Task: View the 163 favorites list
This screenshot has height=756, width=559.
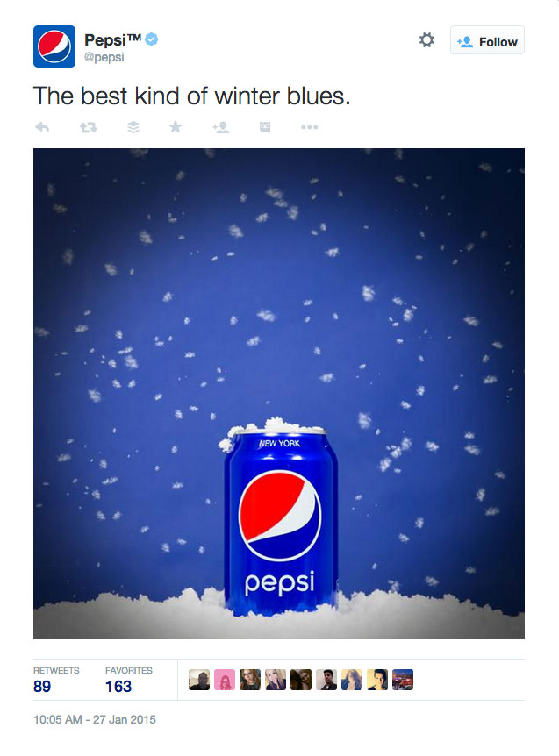Action: point(129,680)
